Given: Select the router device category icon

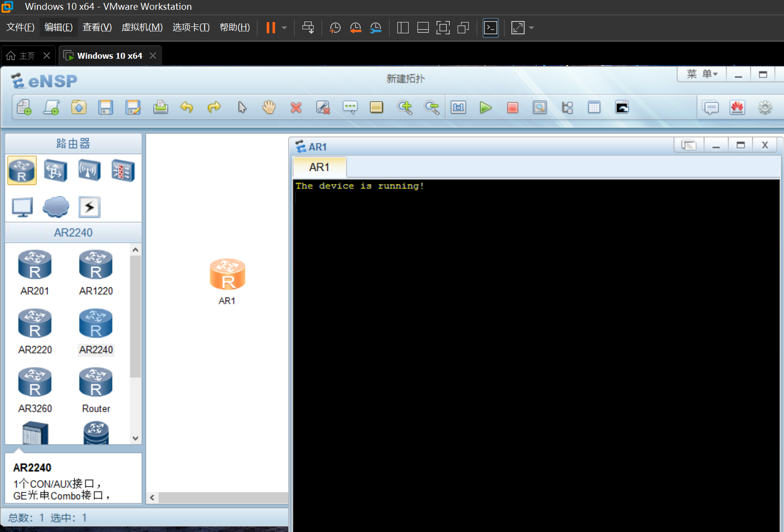Looking at the screenshot, I should click(x=22, y=170).
